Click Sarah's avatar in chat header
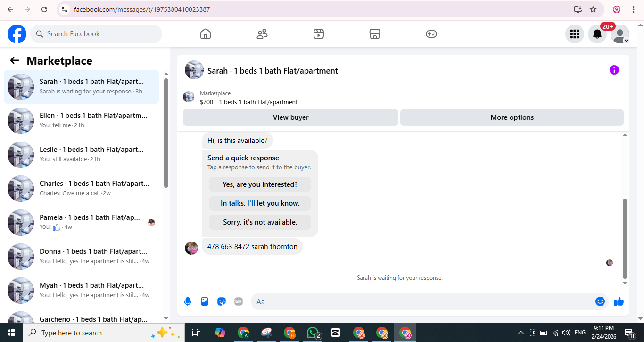Image resolution: width=644 pixels, height=342 pixels. (x=194, y=70)
